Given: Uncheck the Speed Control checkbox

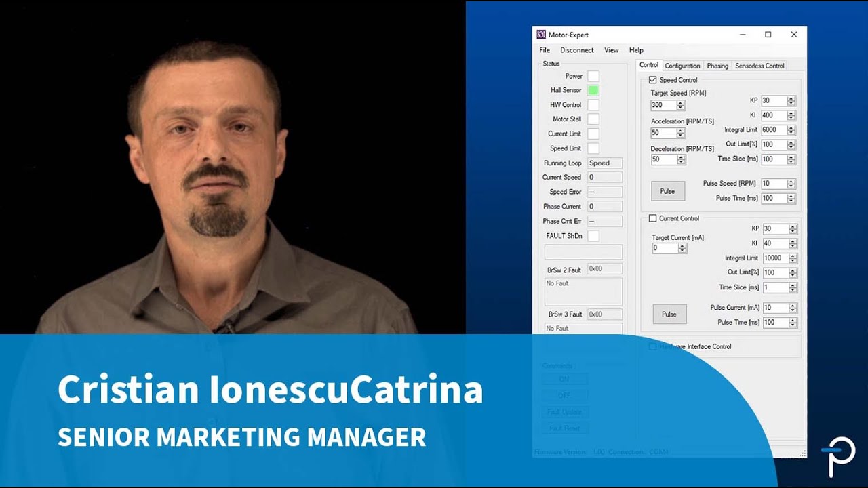Looking at the screenshot, I should click(653, 80).
